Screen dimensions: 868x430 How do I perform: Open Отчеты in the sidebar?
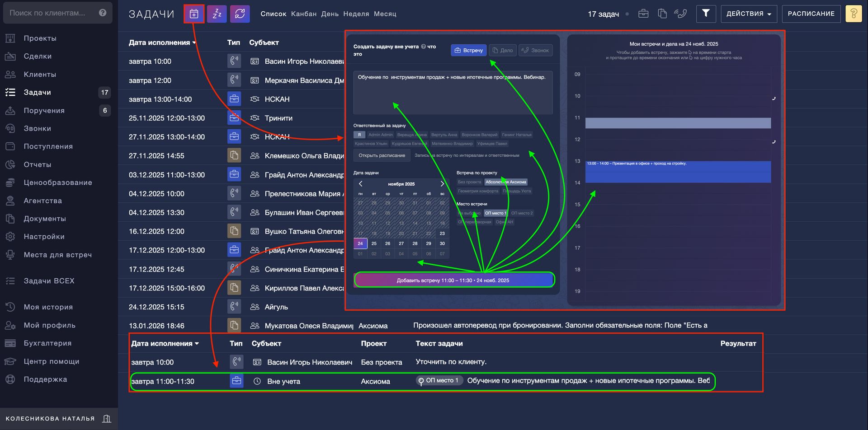38,165
